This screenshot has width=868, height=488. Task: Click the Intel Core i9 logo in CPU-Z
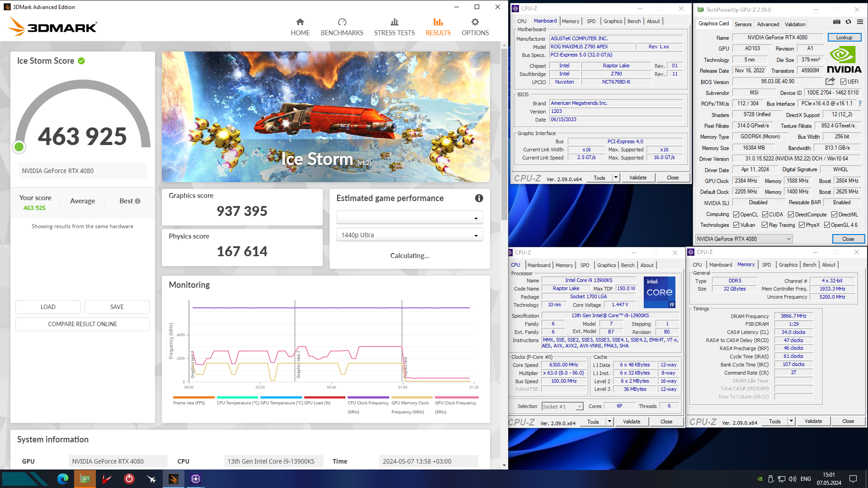click(659, 292)
